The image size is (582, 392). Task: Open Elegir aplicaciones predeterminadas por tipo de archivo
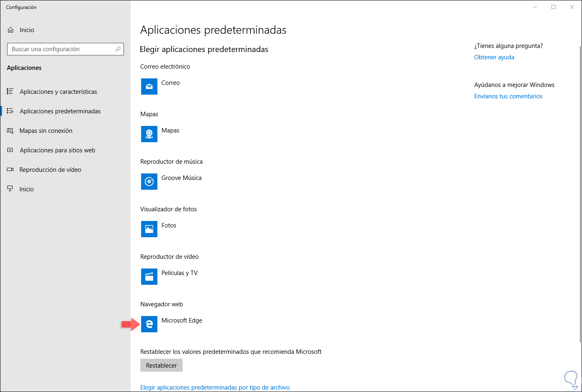215,388
